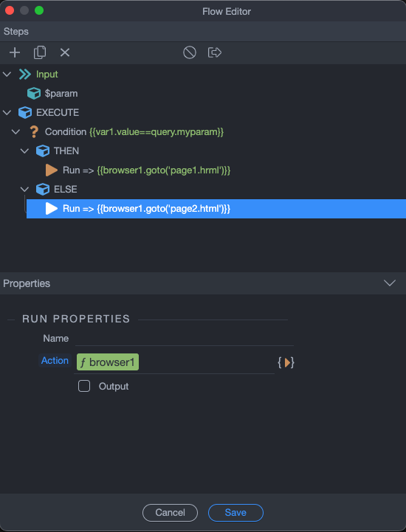Screen dimensions: 406x532
Task: Duplicate the selected step via copy icon
Action: pos(40,52)
